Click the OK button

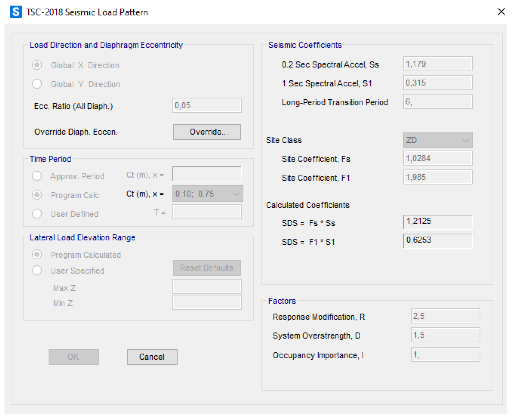coord(74,357)
